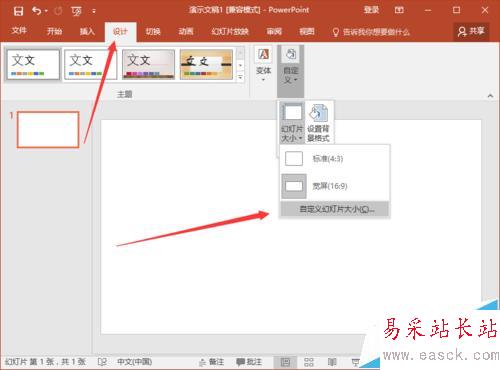500x370 pixels.
Task: Open the 视图 tab
Action: (307, 32)
